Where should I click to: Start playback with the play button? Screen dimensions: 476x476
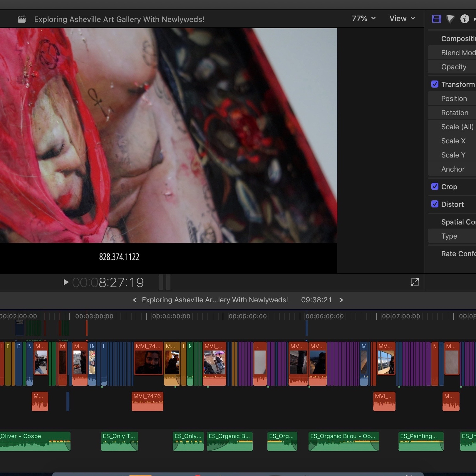pyautogui.click(x=66, y=282)
